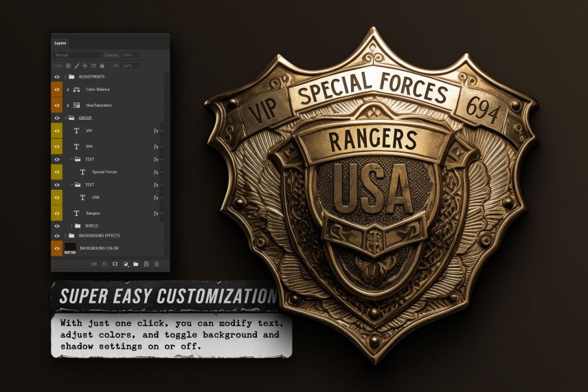This screenshot has height=392, width=588.
Task: Hide the SHIELD group
Action: 57,226
